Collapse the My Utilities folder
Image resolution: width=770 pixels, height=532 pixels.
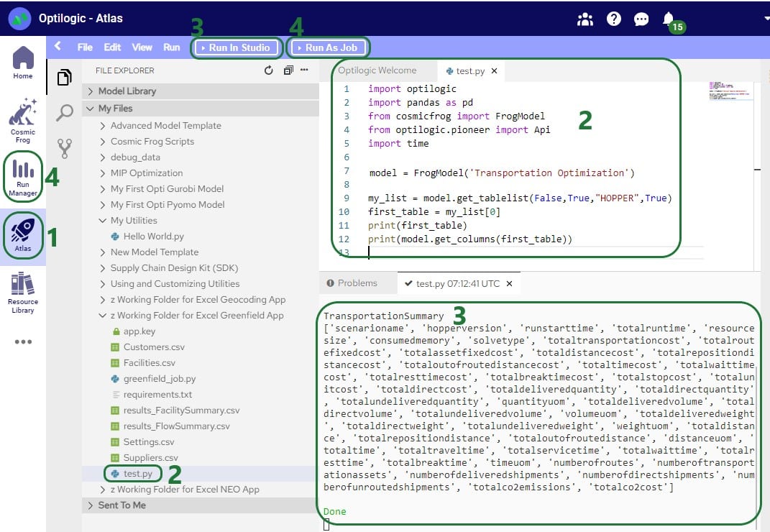click(x=134, y=220)
